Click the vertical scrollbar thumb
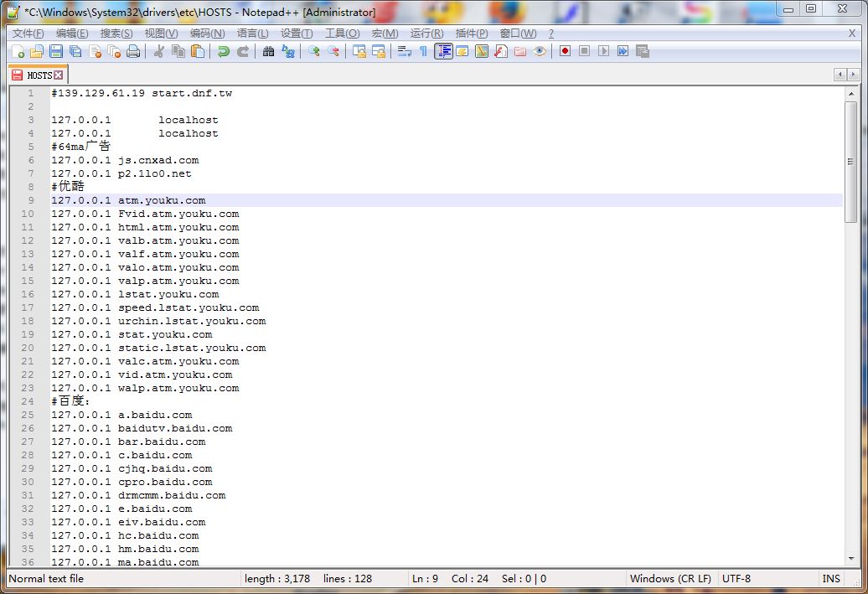This screenshot has height=594, width=868. (x=851, y=162)
